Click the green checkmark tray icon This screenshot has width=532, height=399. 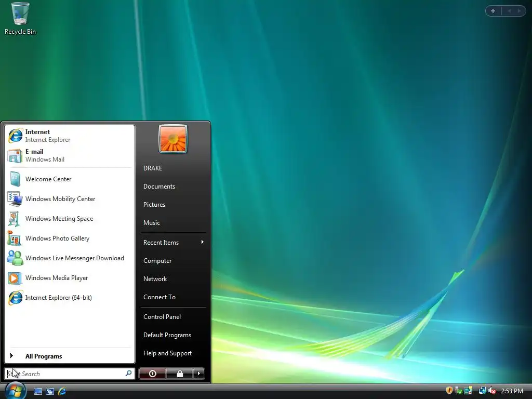(x=458, y=391)
